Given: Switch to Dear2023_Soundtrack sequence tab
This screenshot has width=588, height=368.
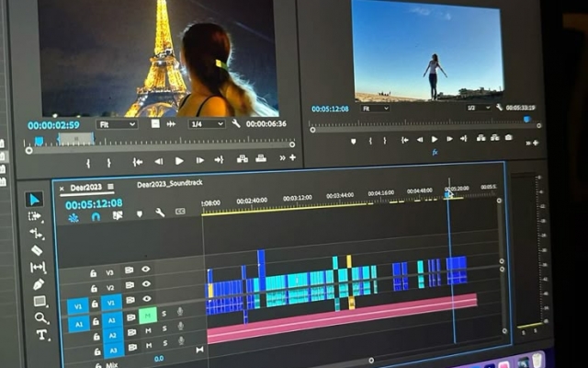Looking at the screenshot, I should coord(169,184).
